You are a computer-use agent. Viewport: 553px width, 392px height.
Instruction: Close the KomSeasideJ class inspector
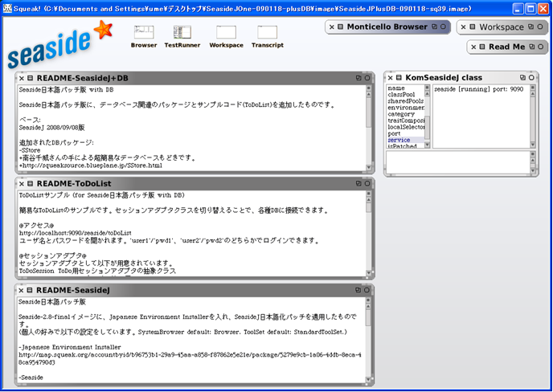[x=390, y=78]
